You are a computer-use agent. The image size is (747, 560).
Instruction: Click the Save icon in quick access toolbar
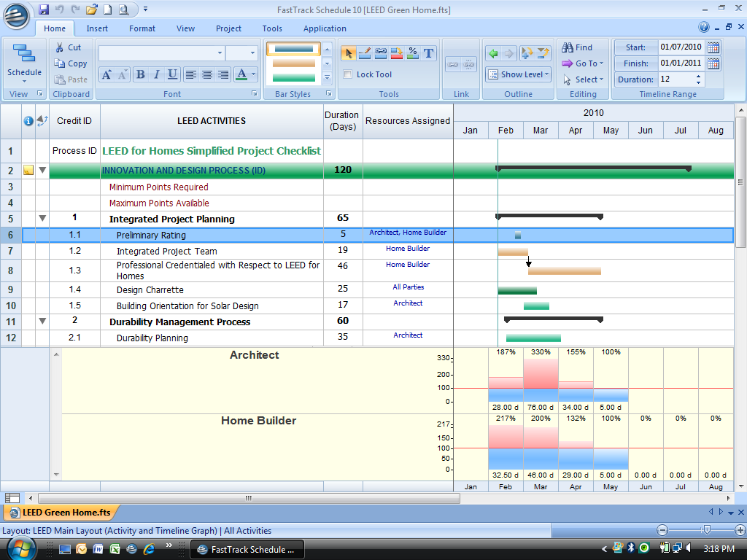tap(44, 9)
